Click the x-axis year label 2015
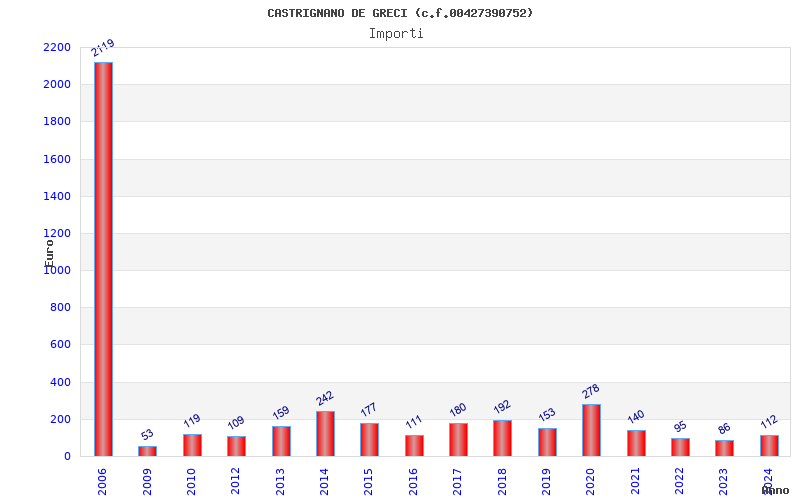Screen dimensions: 800x500 [368, 482]
